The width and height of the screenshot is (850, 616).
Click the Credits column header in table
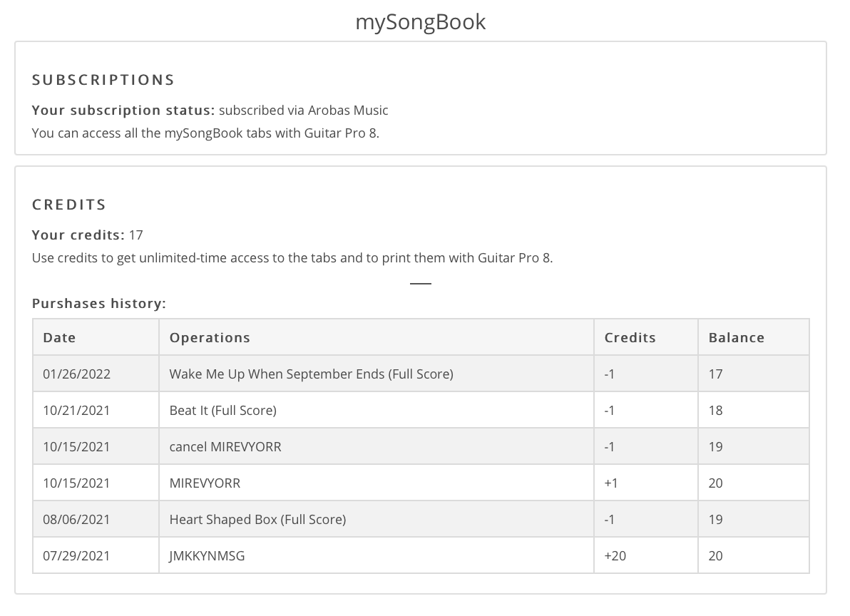630,337
